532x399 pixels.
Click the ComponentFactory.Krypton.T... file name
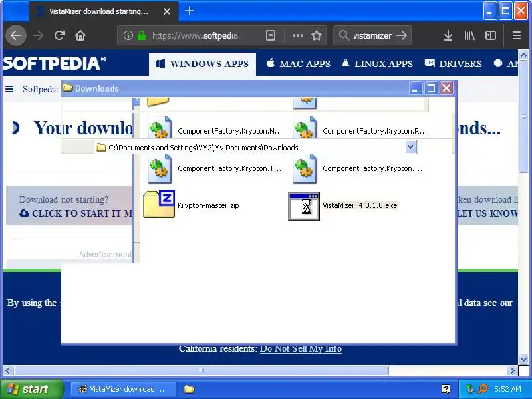pos(229,169)
